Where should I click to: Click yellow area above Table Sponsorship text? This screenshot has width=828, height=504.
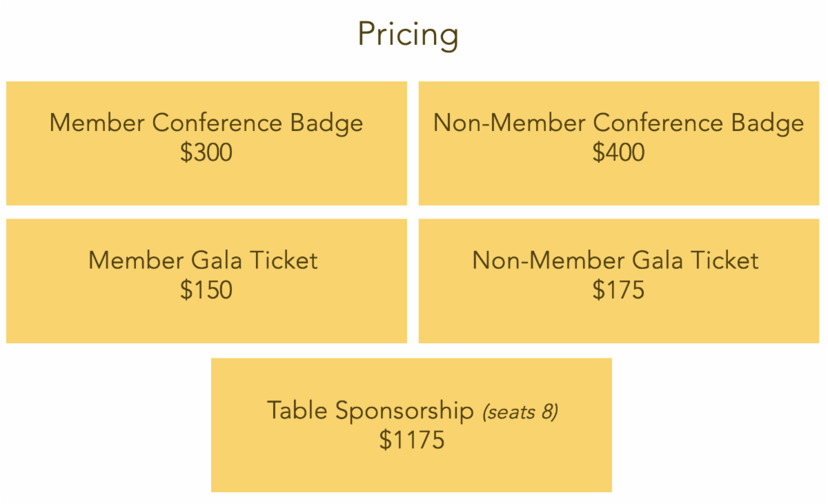(411, 376)
